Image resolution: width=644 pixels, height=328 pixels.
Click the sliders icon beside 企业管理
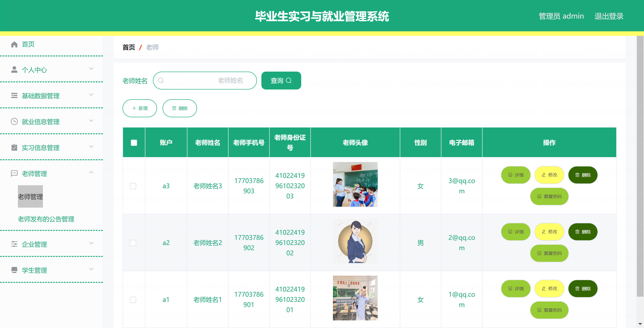(x=14, y=244)
